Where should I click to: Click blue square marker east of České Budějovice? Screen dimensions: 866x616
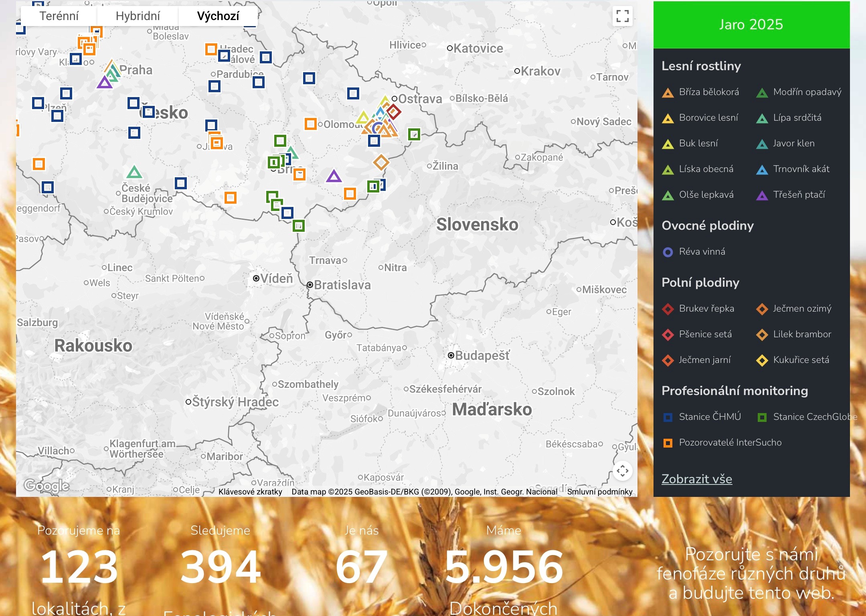181,183
